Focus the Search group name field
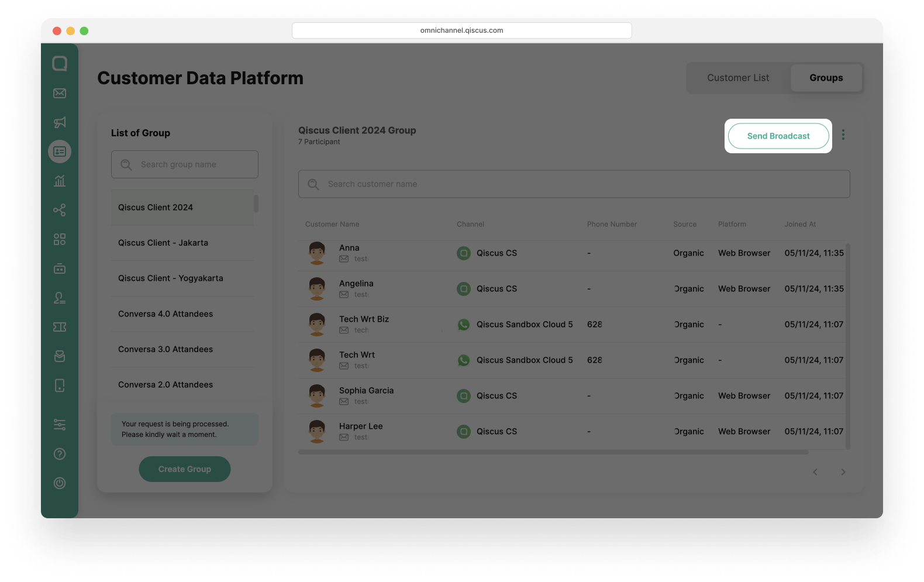Screen dimensions: 924x582 coord(185,164)
